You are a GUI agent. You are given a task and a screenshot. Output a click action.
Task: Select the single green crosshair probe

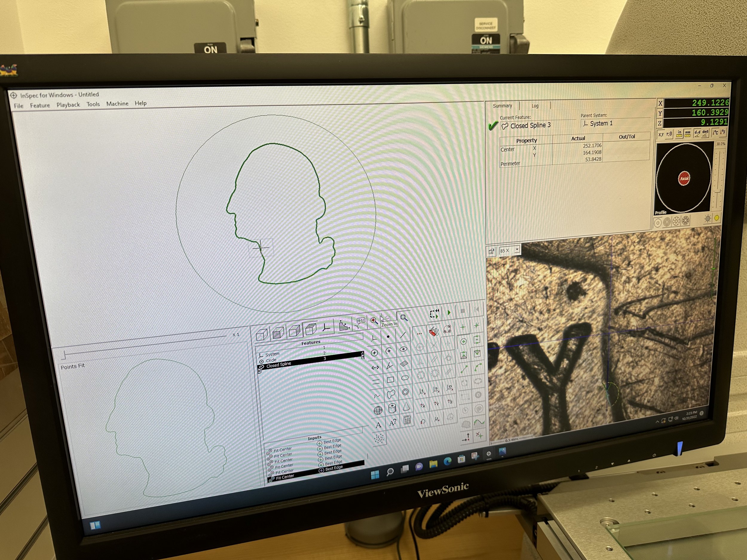click(463, 327)
